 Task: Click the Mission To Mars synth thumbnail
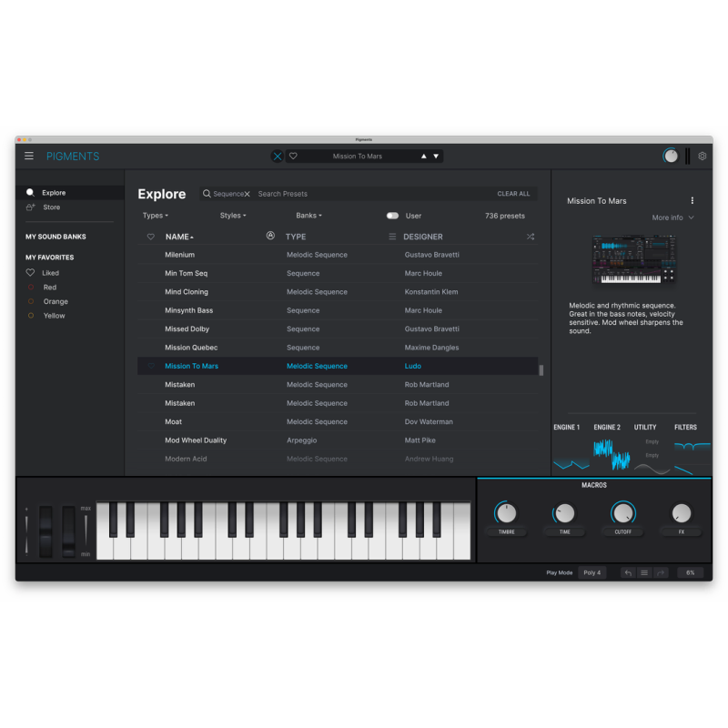click(633, 259)
